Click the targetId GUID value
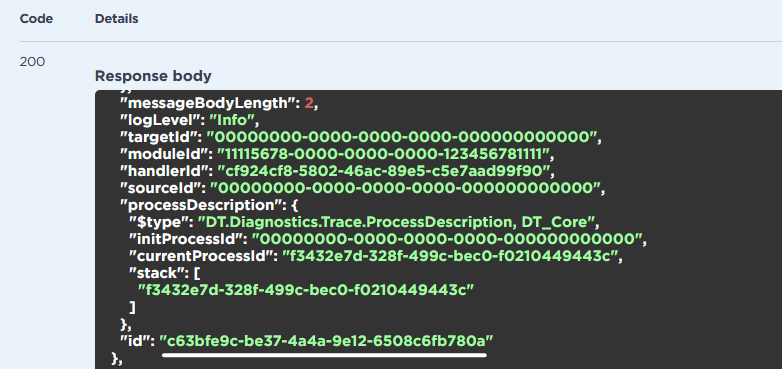This screenshot has width=782, height=369. (401, 138)
